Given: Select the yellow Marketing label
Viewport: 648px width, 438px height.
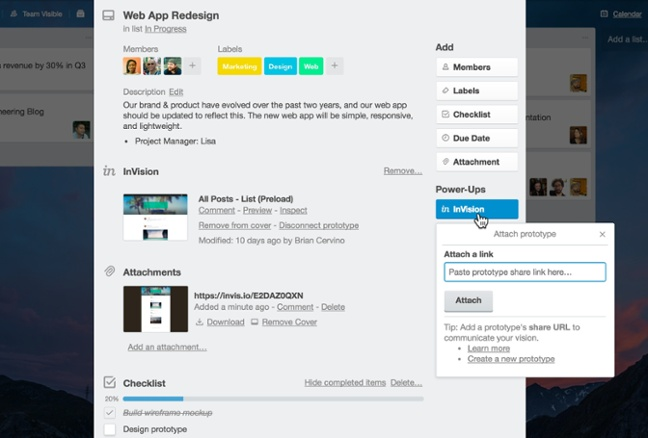Looking at the screenshot, I should [x=239, y=66].
